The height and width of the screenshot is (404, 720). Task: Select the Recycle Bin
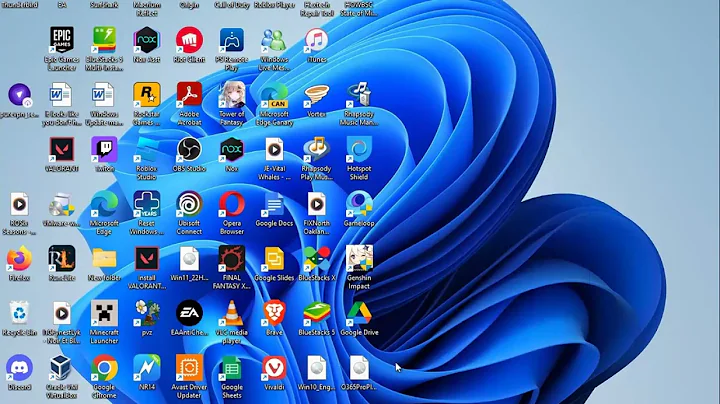pyautogui.click(x=19, y=313)
